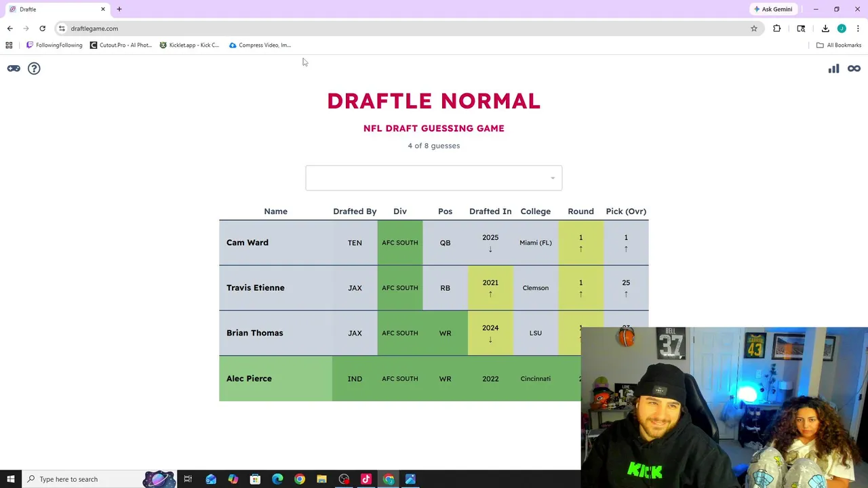Open the statistics bar chart icon
Image resolution: width=868 pixels, height=488 pixels.
833,68
